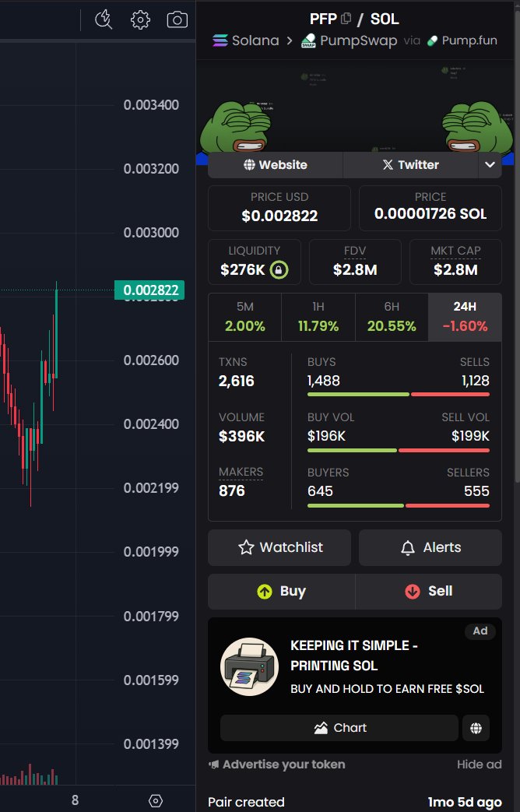This screenshot has height=812, width=520.
Task: Add pair to Watchlist
Action: [279, 547]
